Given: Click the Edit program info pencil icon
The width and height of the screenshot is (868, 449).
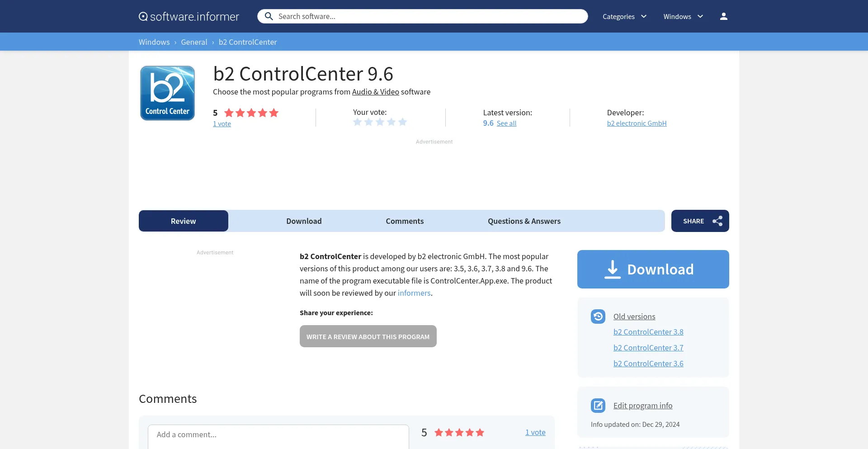Looking at the screenshot, I should 598,406.
